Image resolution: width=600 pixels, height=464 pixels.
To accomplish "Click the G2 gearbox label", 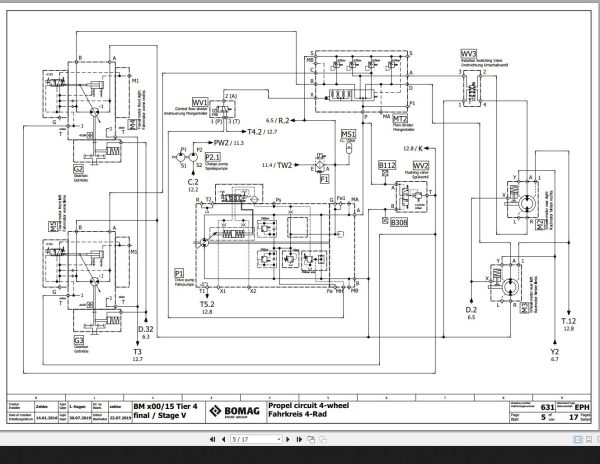I will coord(78,169).
